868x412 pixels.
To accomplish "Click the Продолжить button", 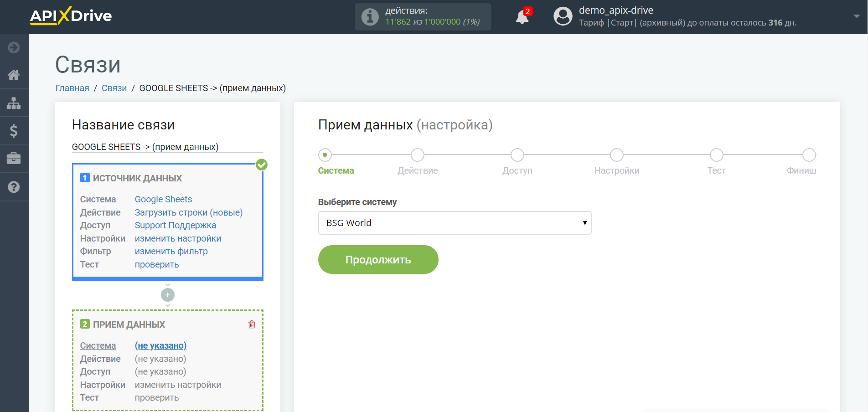I will 378,260.
